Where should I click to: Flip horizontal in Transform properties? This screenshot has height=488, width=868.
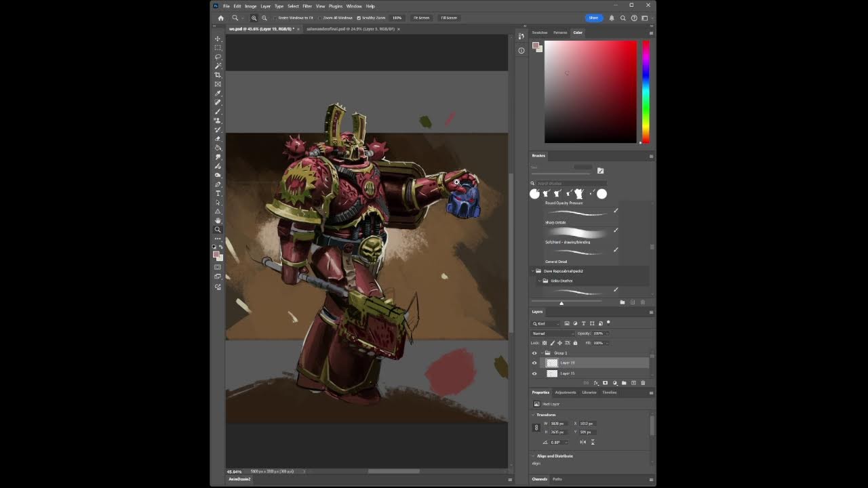(583, 442)
